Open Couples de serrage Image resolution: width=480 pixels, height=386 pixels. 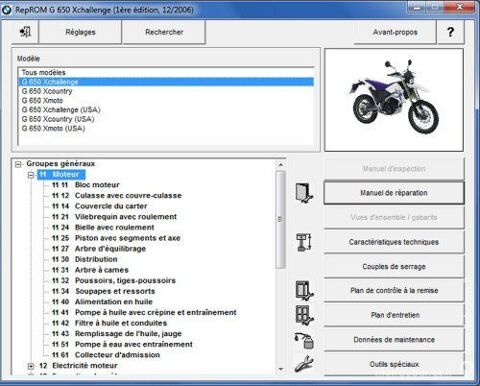(x=394, y=266)
